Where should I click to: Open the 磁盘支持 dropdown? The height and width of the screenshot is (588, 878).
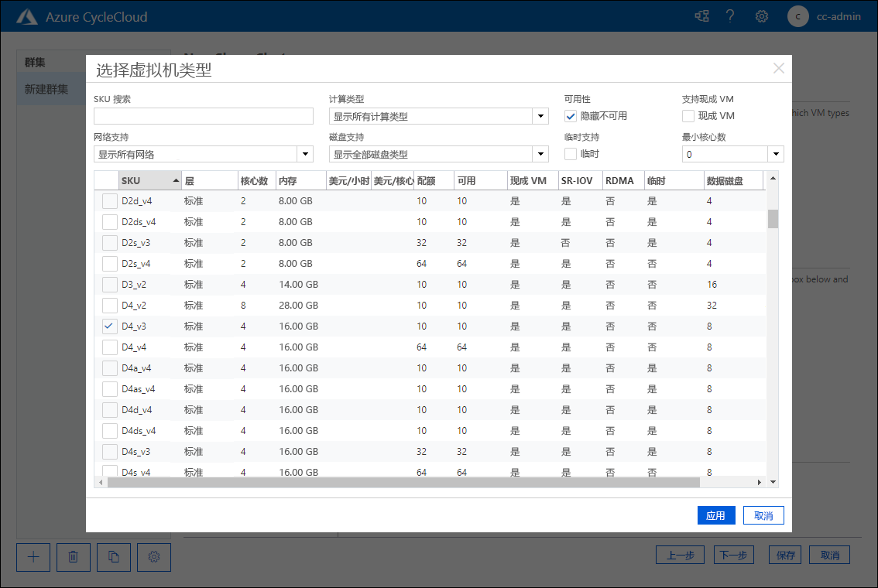click(540, 154)
